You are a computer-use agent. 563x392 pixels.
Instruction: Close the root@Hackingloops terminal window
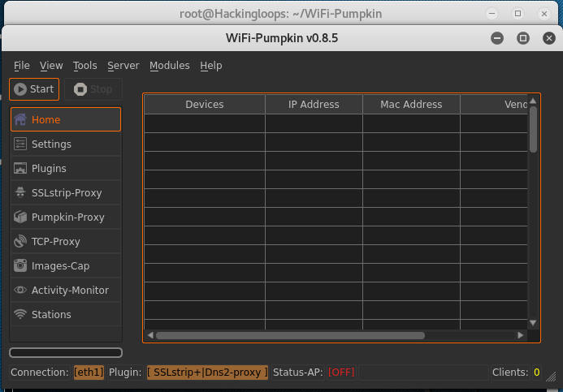[544, 14]
